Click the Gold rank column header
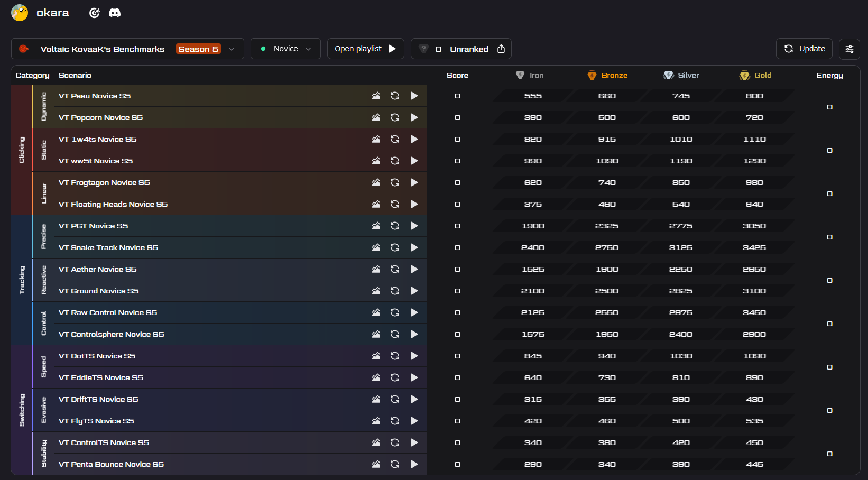Image resolution: width=868 pixels, height=480 pixels. click(755, 75)
